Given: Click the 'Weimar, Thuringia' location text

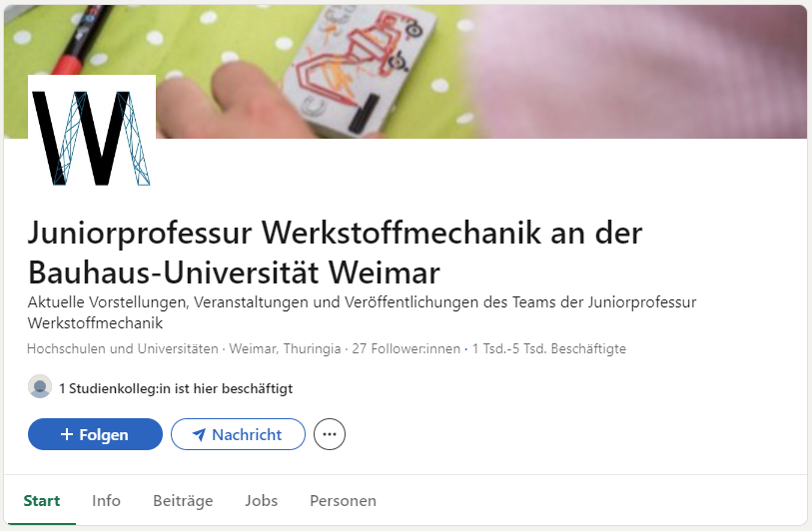Looking at the screenshot, I should tap(285, 348).
